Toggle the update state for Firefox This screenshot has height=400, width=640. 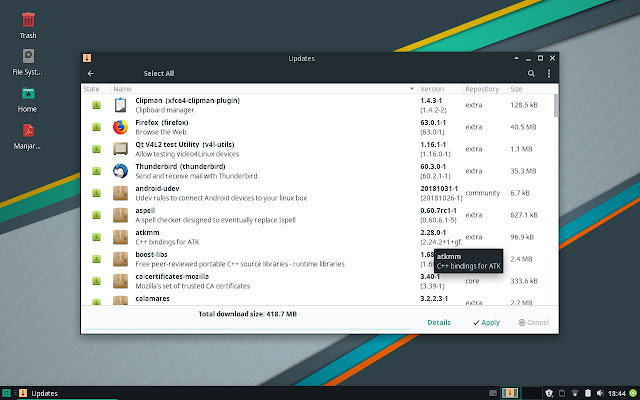click(x=96, y=127)
